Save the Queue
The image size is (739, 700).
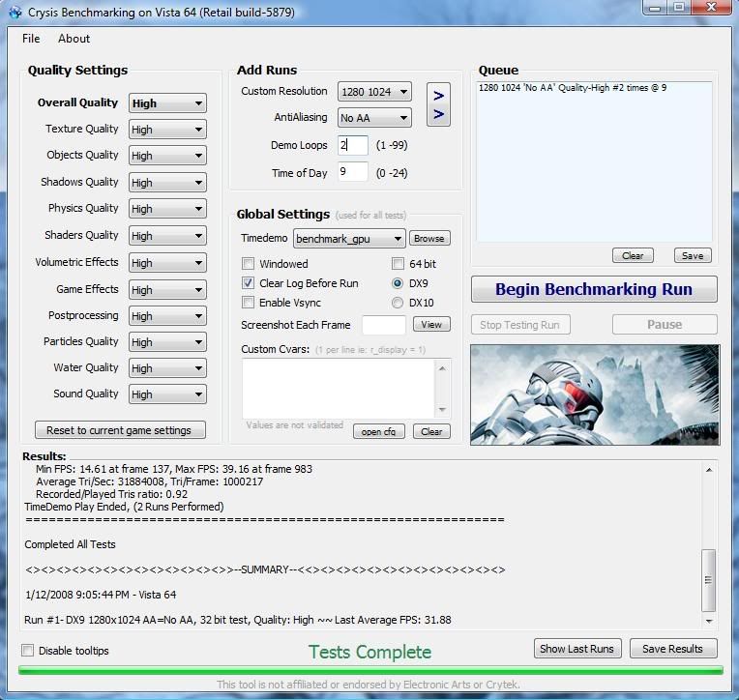pos(693,256)
